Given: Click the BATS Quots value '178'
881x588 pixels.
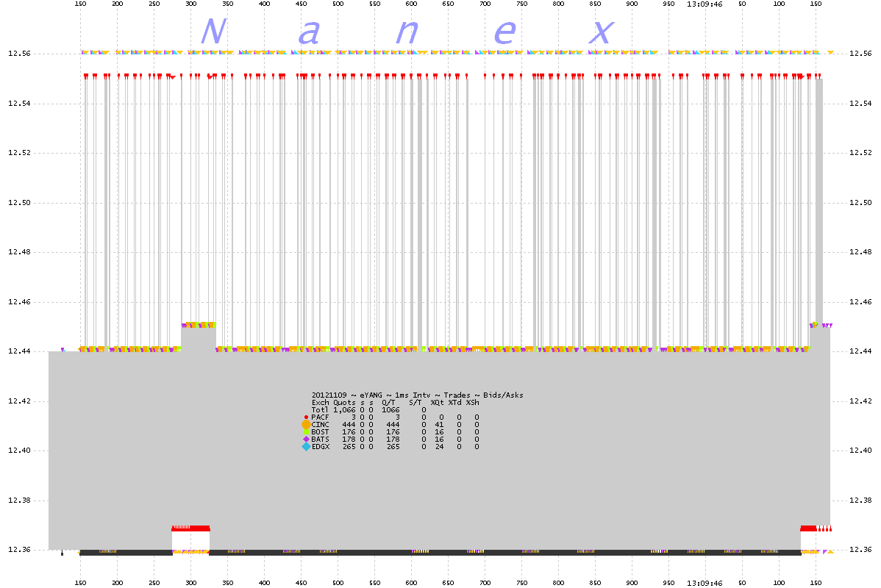Looking at the screenshot, I should pyautogui.click(x=349, y=440).
